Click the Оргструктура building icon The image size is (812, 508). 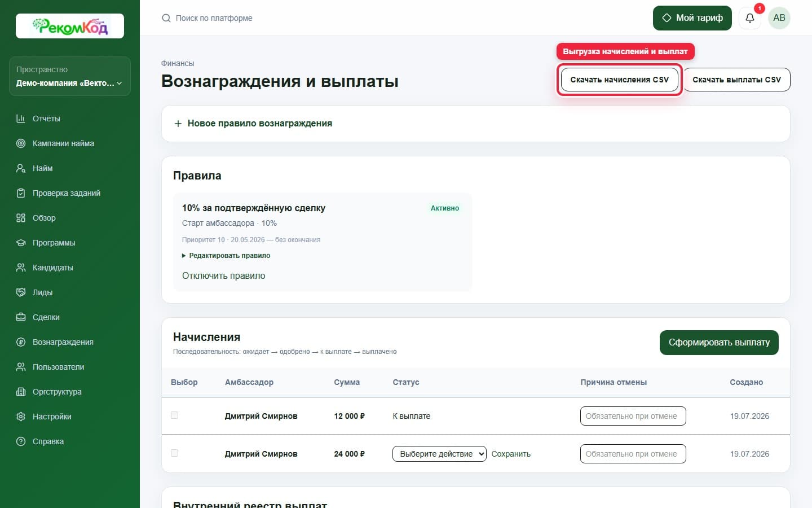pyautogui.click(x=21, y=392)
